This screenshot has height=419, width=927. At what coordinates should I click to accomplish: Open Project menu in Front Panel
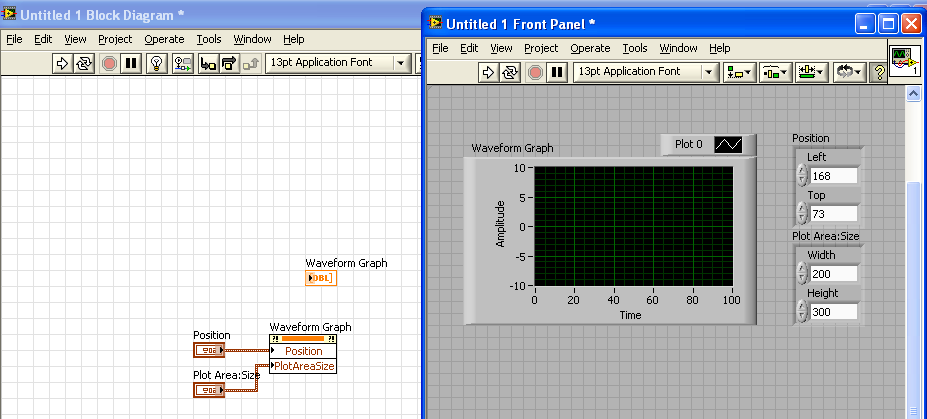point(542,48)
